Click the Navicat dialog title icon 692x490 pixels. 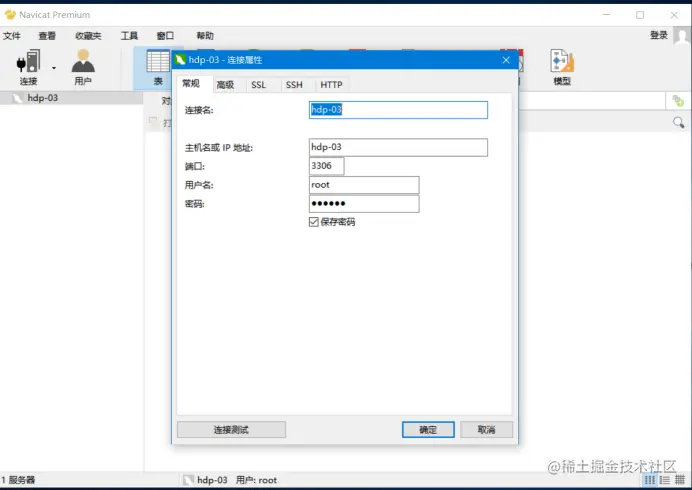[x=180, y=60]
